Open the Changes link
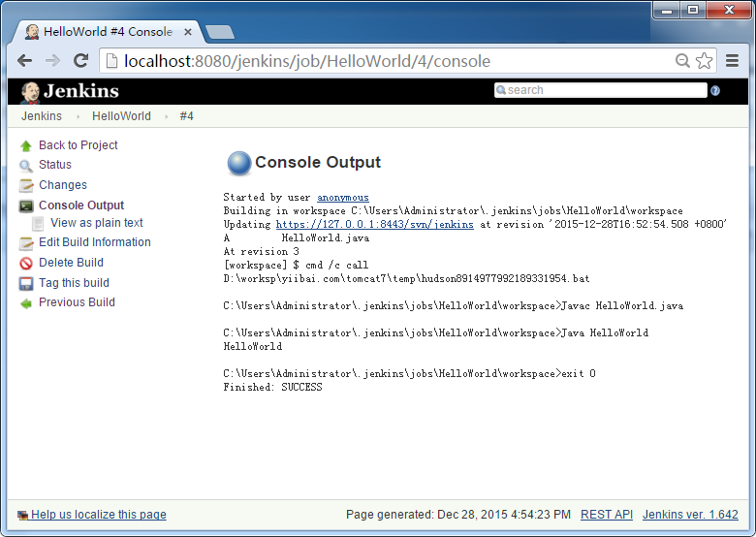Image resolution: width=756 pixels, height=537 pixels. click(x=63, y=184)
